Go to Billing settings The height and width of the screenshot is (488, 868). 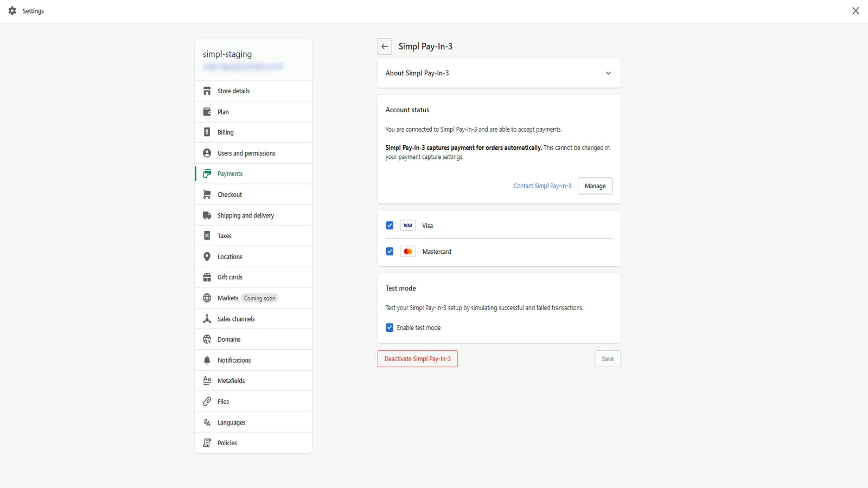click(253, 132)
